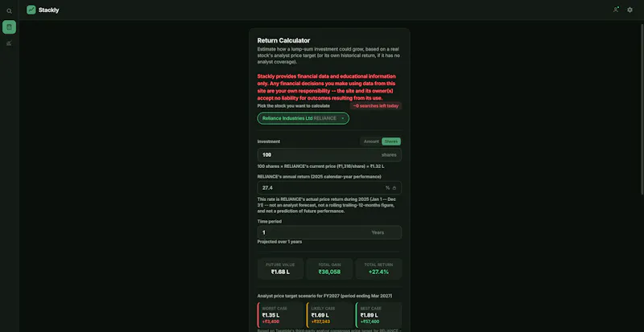Select the calculator icon in the sidebar

click(x=9, y=27)
